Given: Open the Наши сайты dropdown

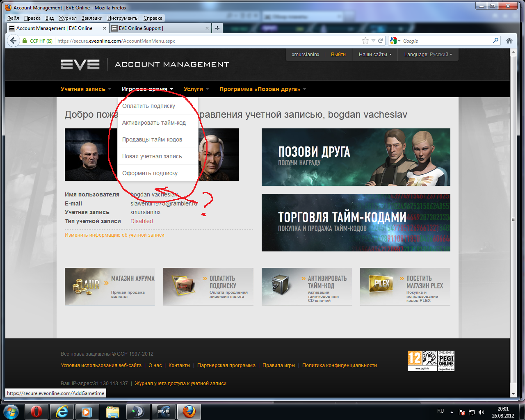Looking at the screenshot, I should point(375,55).
